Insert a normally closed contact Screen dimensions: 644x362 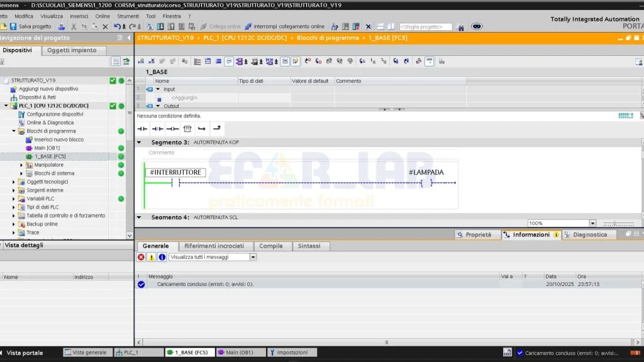click(157, 128)
